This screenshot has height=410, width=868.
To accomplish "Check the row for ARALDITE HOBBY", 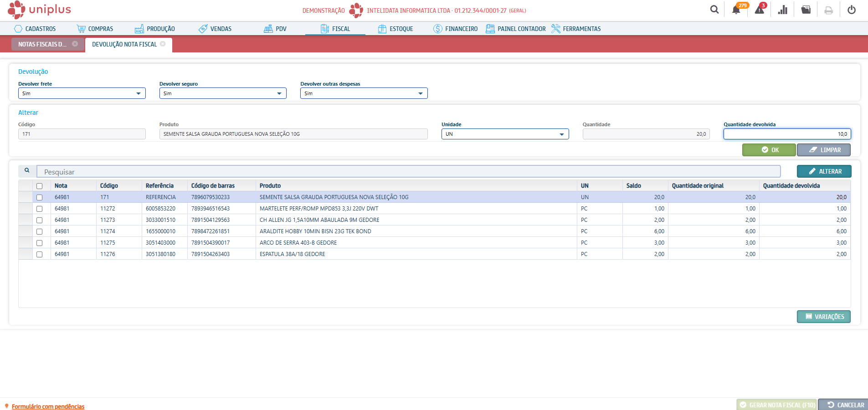I will click(x=40, y=231).
